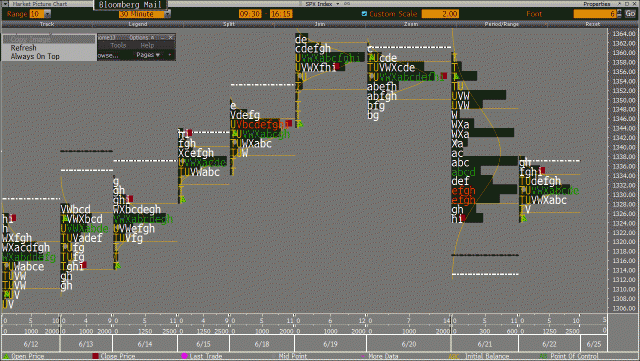Select the Join toolbar tab
Viewport: 640px width, 361px height.
(320, 24)
